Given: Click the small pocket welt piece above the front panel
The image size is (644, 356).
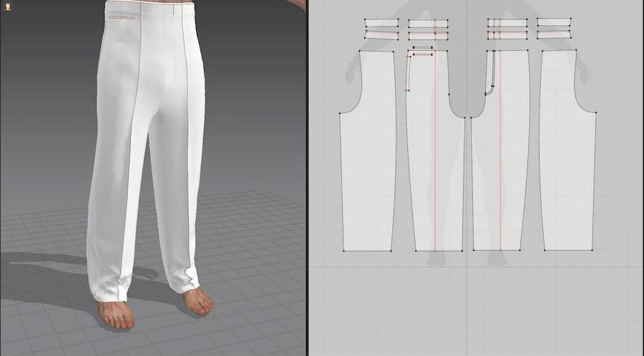Looking at the screenshot, I should (422, 49).
